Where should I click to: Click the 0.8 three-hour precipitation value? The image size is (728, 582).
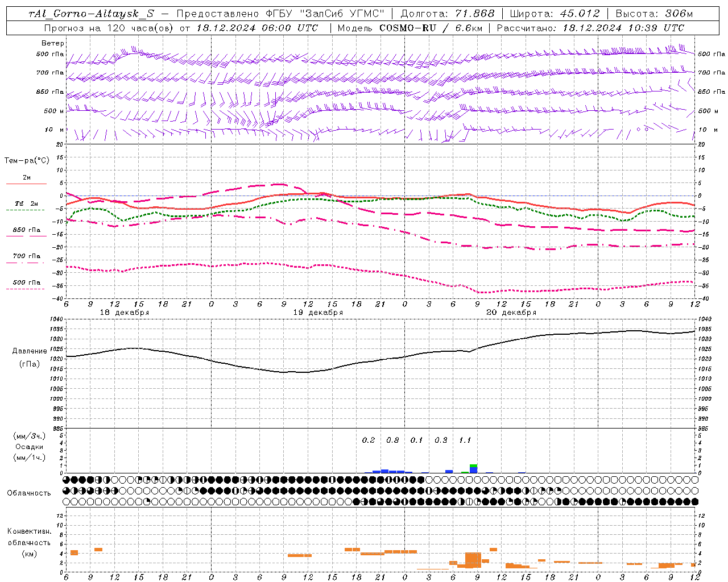point(392,440)
